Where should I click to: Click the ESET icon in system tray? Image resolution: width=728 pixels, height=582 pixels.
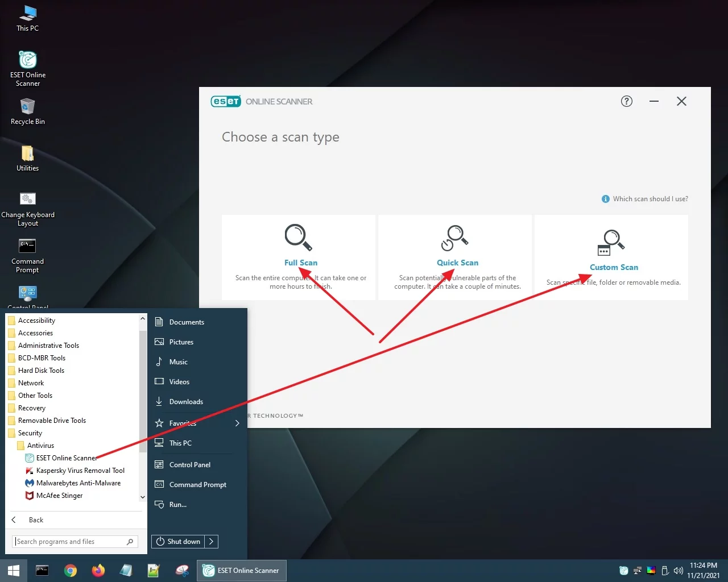624,571
